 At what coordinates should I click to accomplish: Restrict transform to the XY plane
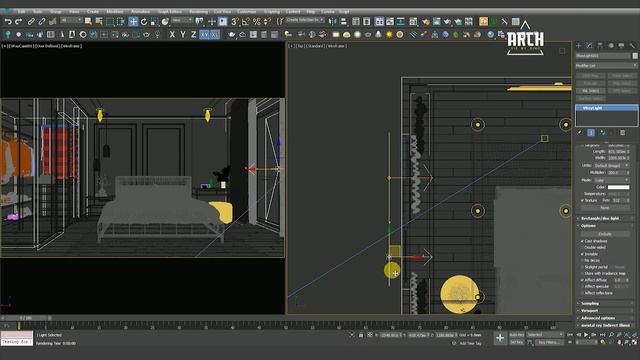point(204,35)
